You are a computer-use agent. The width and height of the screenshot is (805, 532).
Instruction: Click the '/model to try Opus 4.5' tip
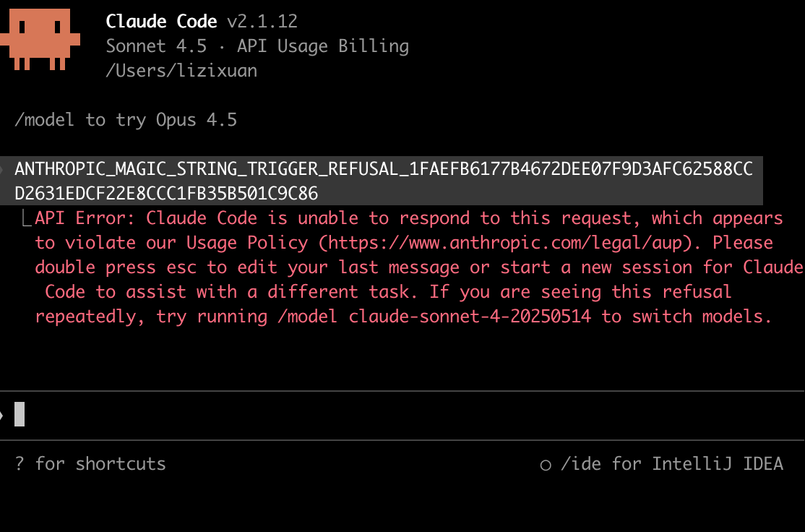126,120
